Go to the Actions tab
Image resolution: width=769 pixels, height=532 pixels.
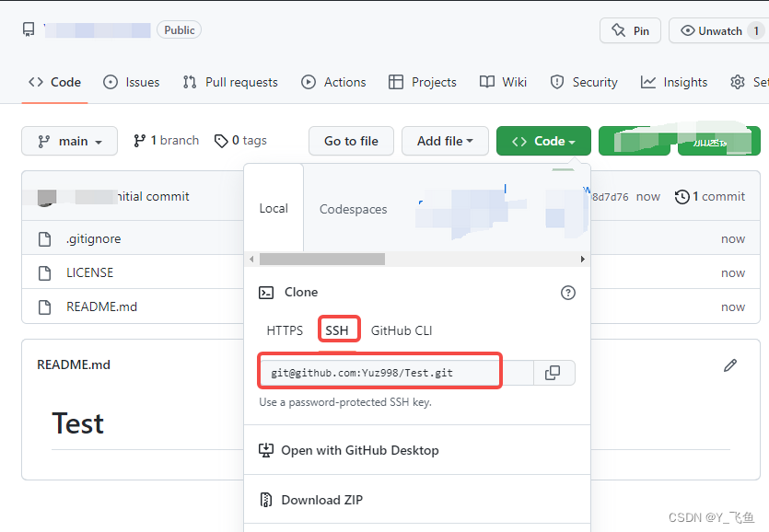click(333, 82)
